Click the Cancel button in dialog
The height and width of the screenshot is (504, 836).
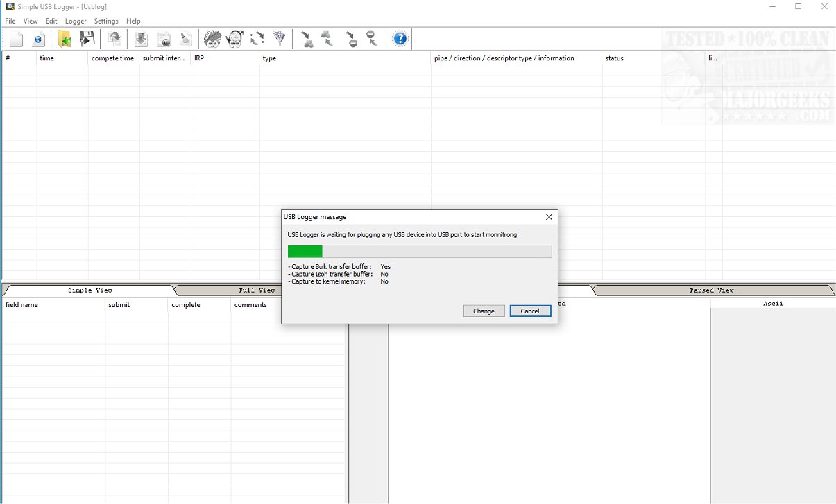pos(530,311)
